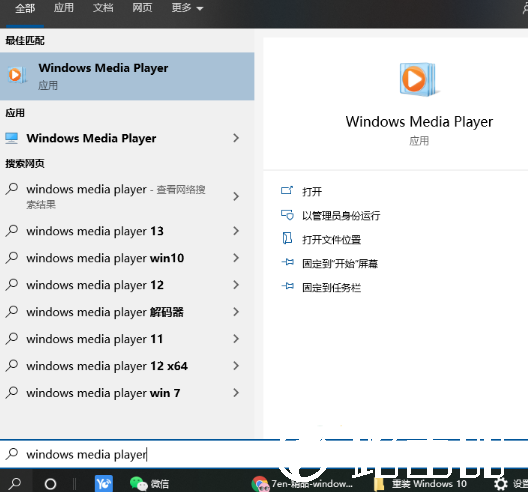Image resolution: width=528 pixels, height=492 pixels.
Task: Select 固定到"开始"屏幕
Action: 340,263
